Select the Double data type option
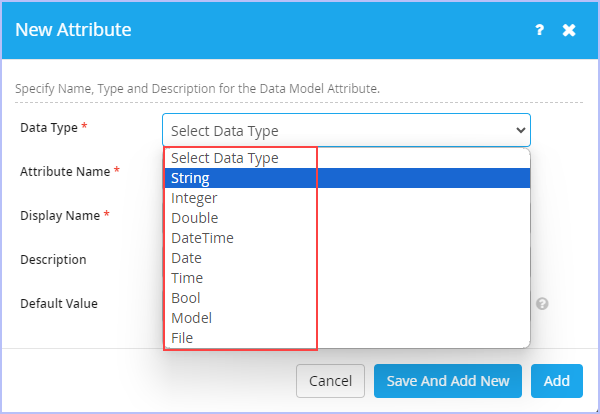 tap(347, 218)
